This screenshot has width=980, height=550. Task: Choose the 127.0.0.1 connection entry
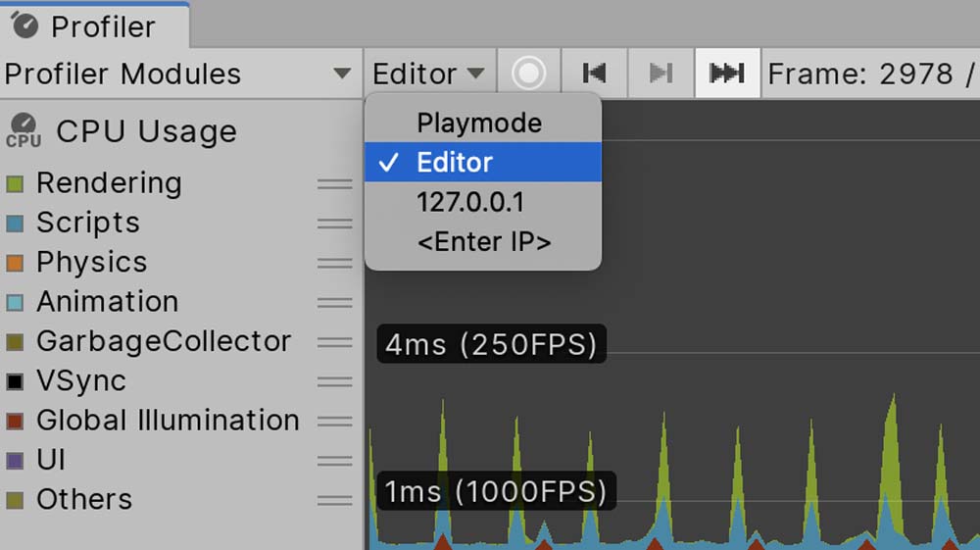[470, 202]
